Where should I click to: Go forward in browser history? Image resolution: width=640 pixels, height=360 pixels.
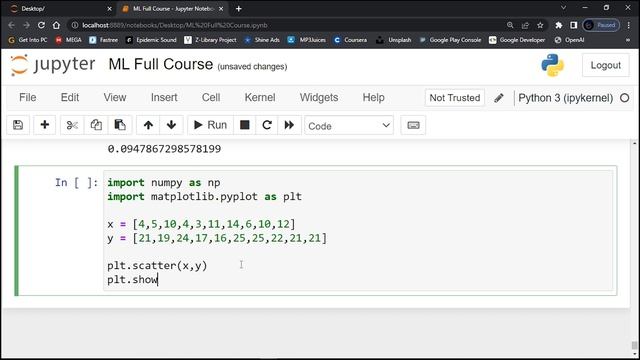coord(27,25)
